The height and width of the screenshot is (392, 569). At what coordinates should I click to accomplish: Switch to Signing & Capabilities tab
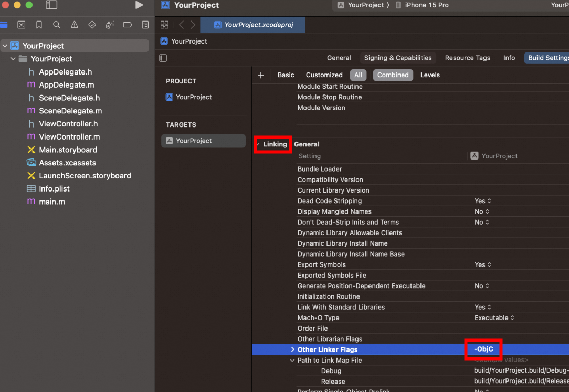[398, 58]
